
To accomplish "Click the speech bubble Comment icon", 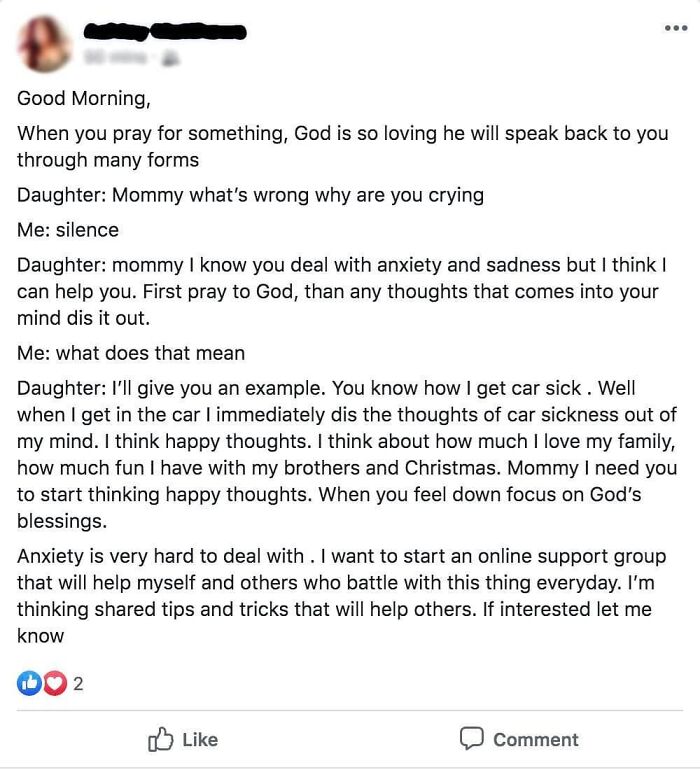I will tap(471, 739).
